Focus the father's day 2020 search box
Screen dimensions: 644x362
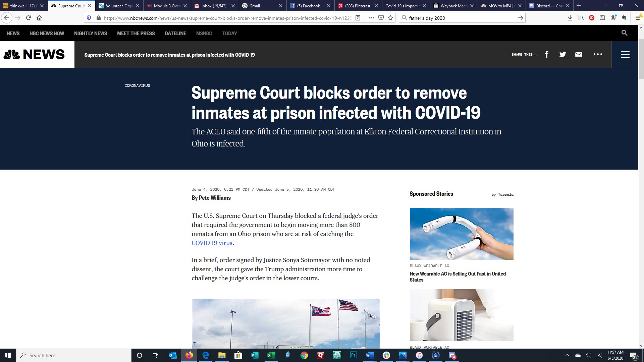(462, 18)
